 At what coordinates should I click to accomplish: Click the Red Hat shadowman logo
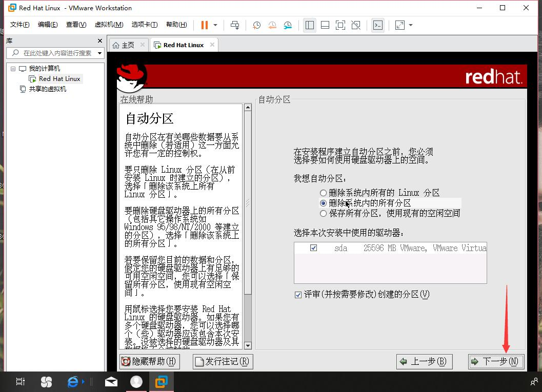pos(132,78)
